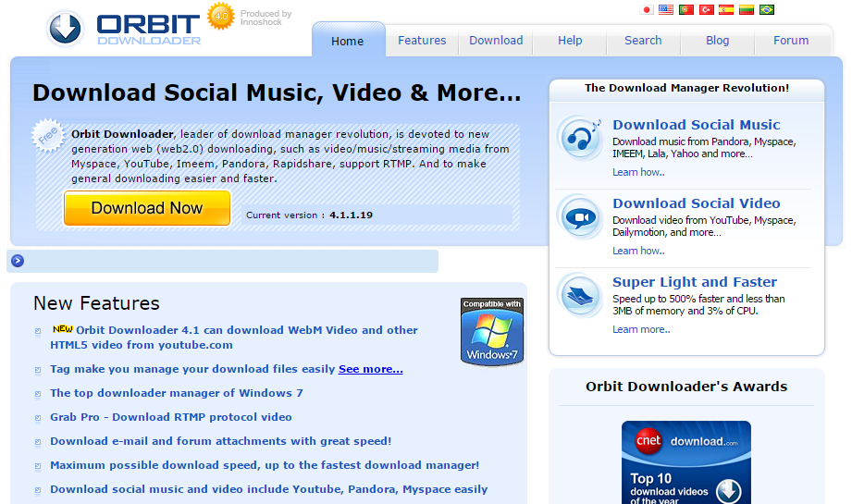Open the Search tab
The image size is (852, 504).
[x=643, y=40]
